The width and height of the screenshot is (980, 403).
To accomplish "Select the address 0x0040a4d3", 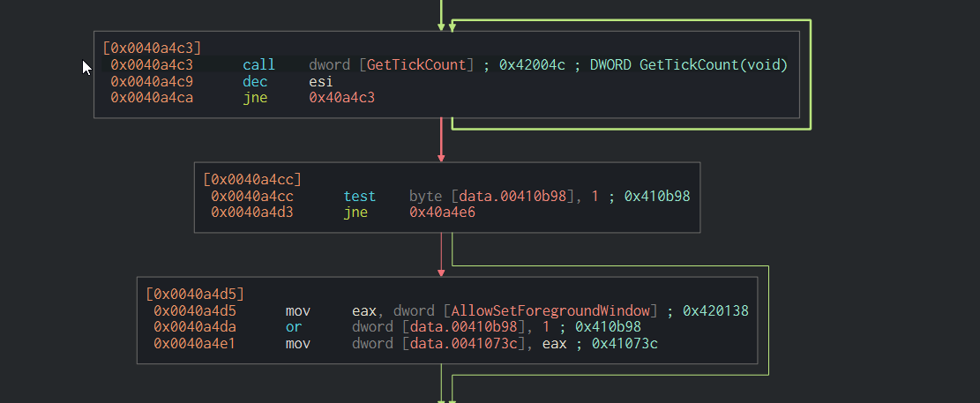I will (x=252, y=212).
